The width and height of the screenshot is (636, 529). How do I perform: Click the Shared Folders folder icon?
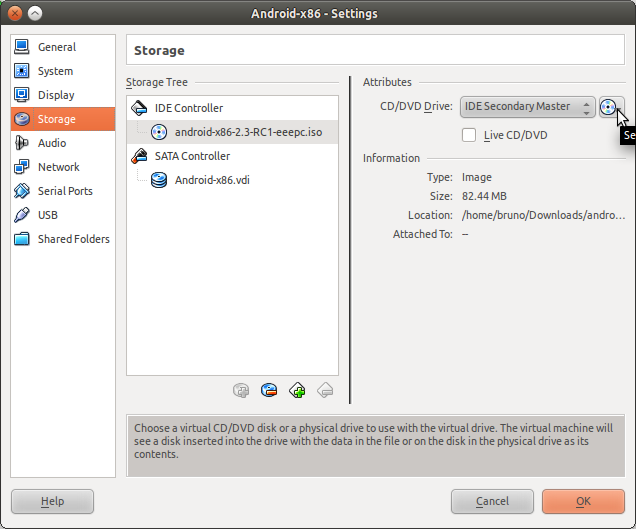21,239
